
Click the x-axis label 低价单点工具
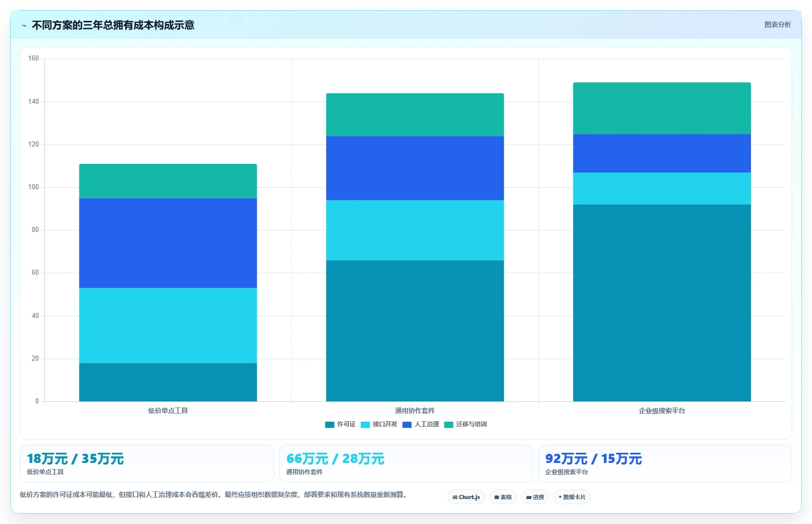point(168,411)
